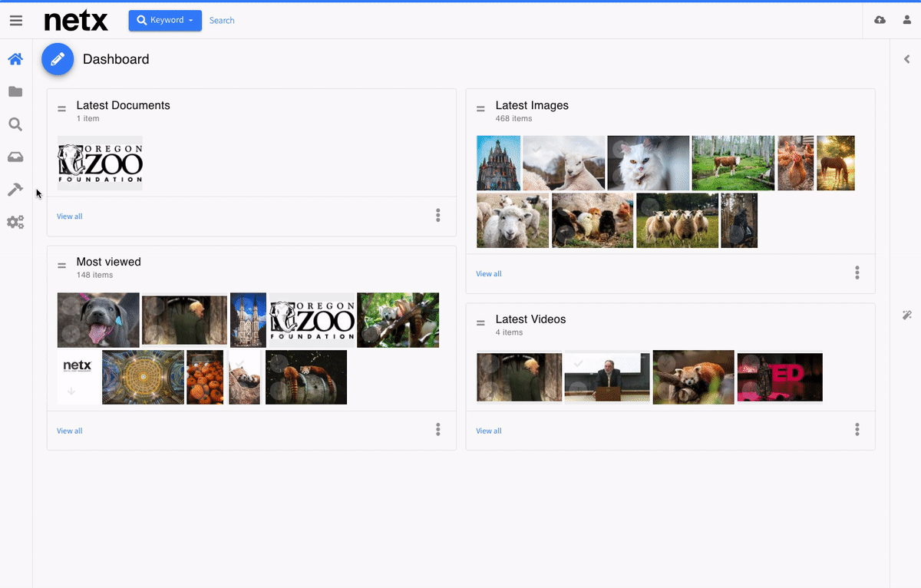Open the cow in forest thumbnail
The height and width of the screenshot is (588, 921).
click(x=733, y=163)
